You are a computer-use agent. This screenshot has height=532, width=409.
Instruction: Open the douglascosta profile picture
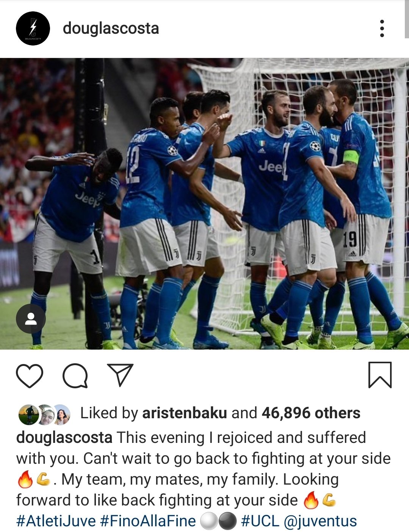[33, 28]
